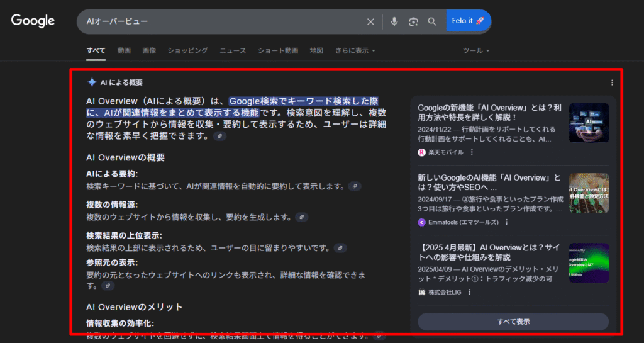Click the AIによる要約: label
The width and height of the screenshot is (644, 343).
point(112,174)
